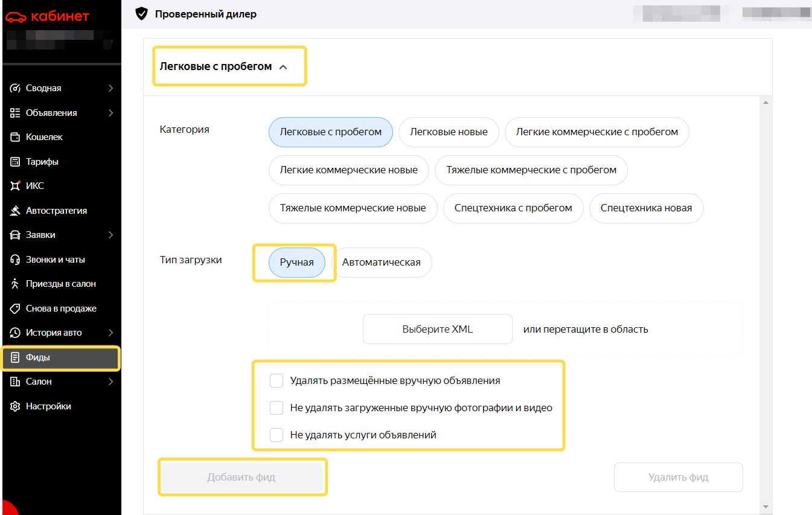This screenshot has height=515, width=812.
Task: Click the Тарифы calculator icon
Action: click(16, 162)
